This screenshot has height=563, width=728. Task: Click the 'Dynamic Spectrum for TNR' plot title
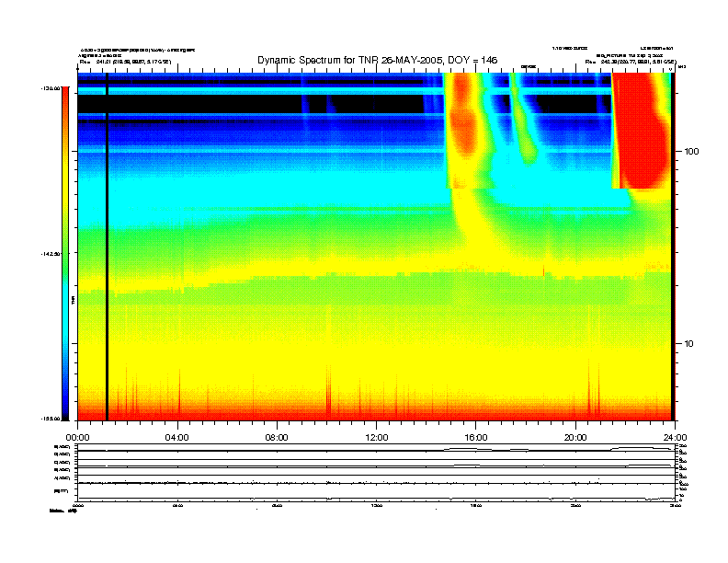tap(378, 60)
